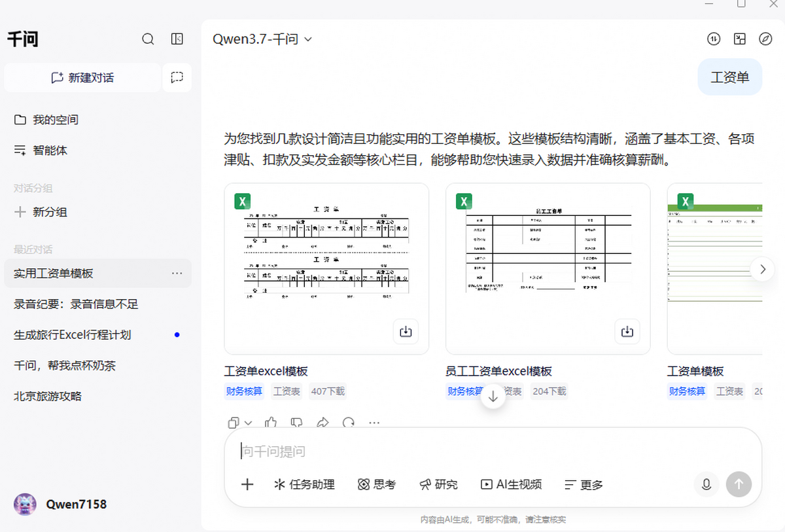Open the three-dot menu for 实用工资单模板

(x=177, y=274)
